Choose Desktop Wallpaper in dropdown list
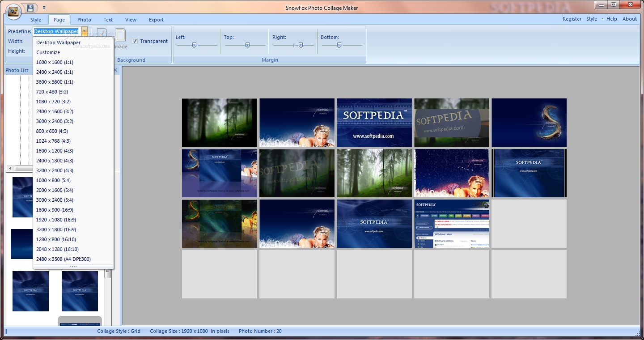644x340 pixels. pos(73,42)
